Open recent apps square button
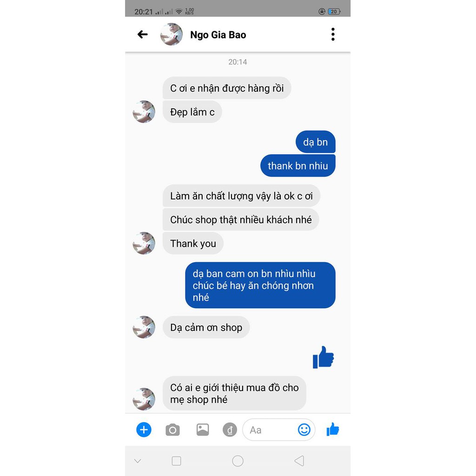The image size is (476, 476). point(176,461)
